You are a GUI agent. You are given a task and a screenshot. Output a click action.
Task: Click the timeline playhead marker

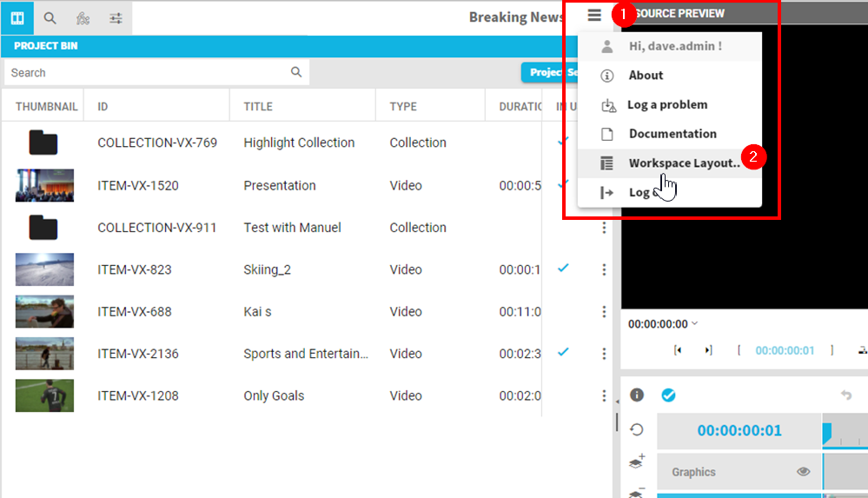tap(826, 429)
